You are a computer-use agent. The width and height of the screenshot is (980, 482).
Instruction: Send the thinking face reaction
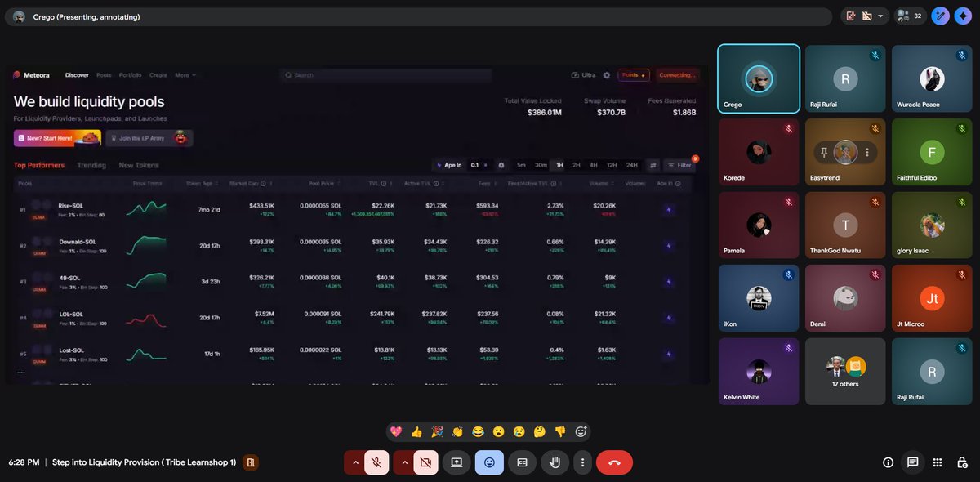point(540,431)
